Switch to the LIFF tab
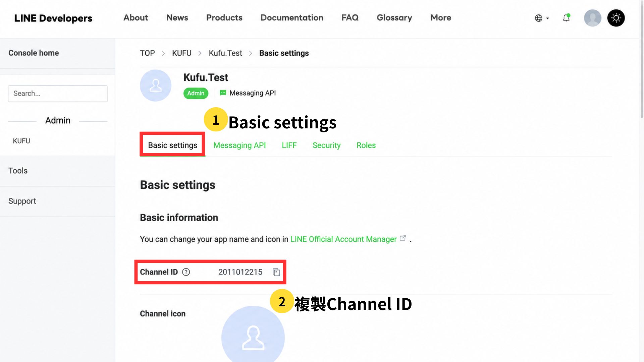Image resolution: width=644 pixels, height=362 pixels. click(x=289, y=145)
